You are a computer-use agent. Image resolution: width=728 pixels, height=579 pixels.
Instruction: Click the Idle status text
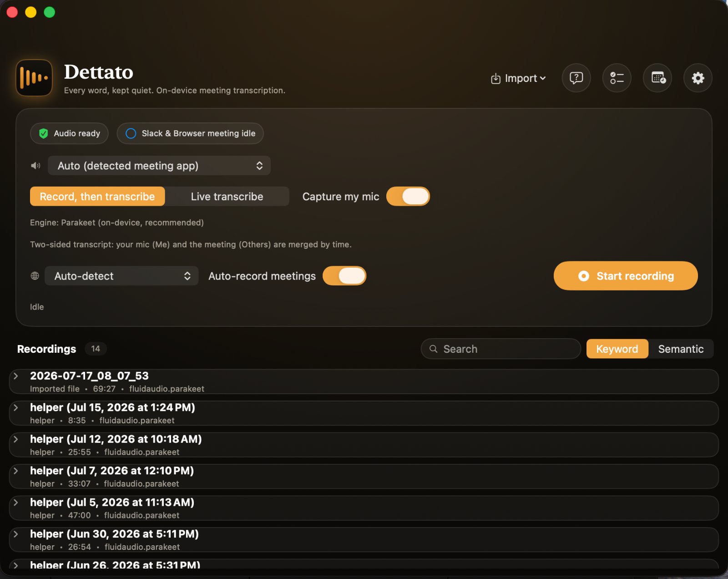(x=37, y=307)
